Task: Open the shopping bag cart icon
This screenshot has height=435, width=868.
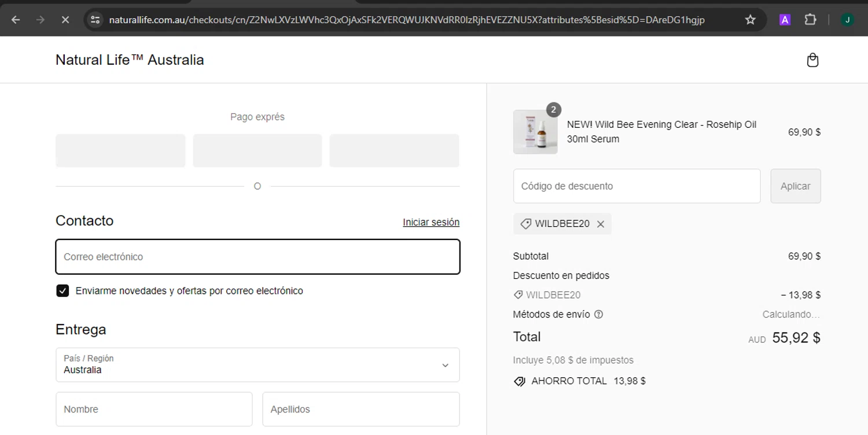Action: (x=812, y=60)
